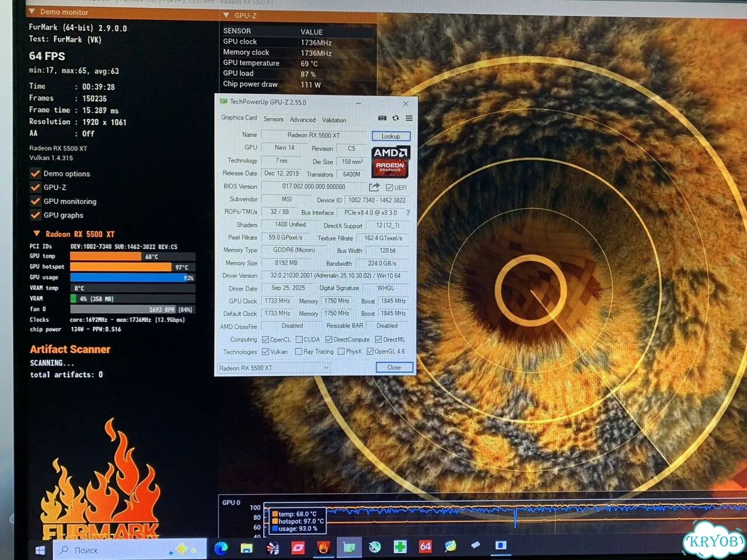Select the Graphics Card tab
The height and width of the screenshot is (560, 747).
[x=239, y=118]
